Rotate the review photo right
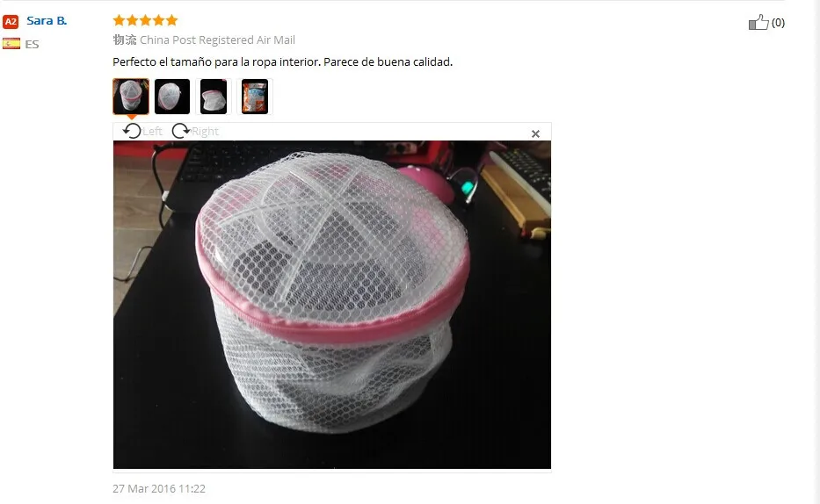820x504 pixels. 181,131
